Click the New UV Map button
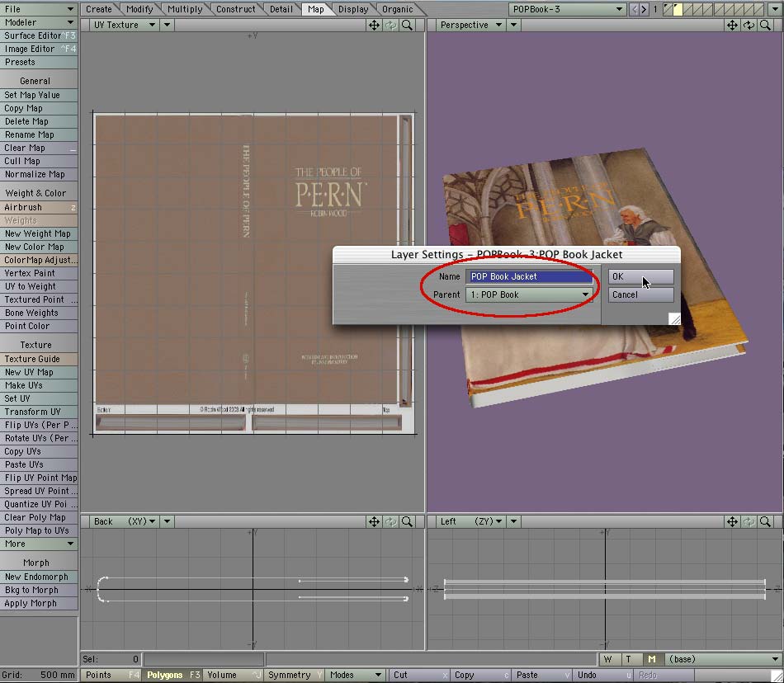This screenshot has height=683, width=784. tap(39, 372)
